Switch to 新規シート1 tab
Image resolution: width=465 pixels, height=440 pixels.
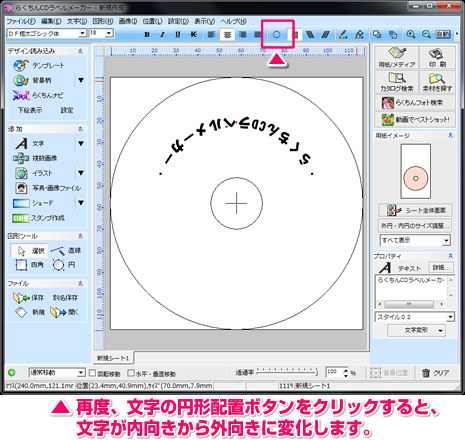[113, 358]
